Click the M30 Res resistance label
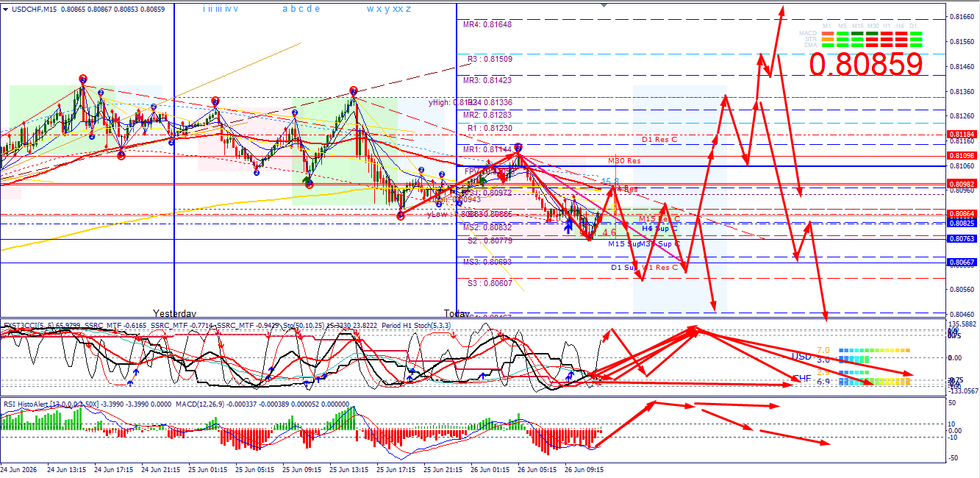Viewport: 980px width, 478px height. coord(624,160)
